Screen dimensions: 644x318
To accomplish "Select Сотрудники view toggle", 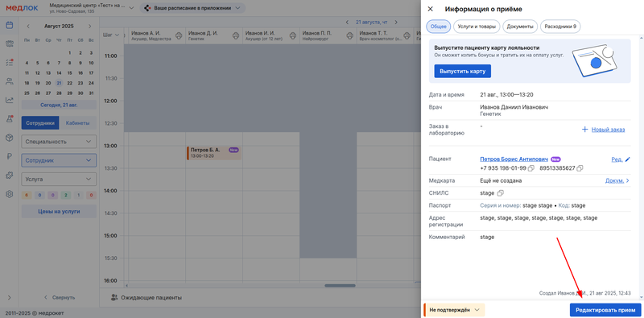I will pos(40,123).
